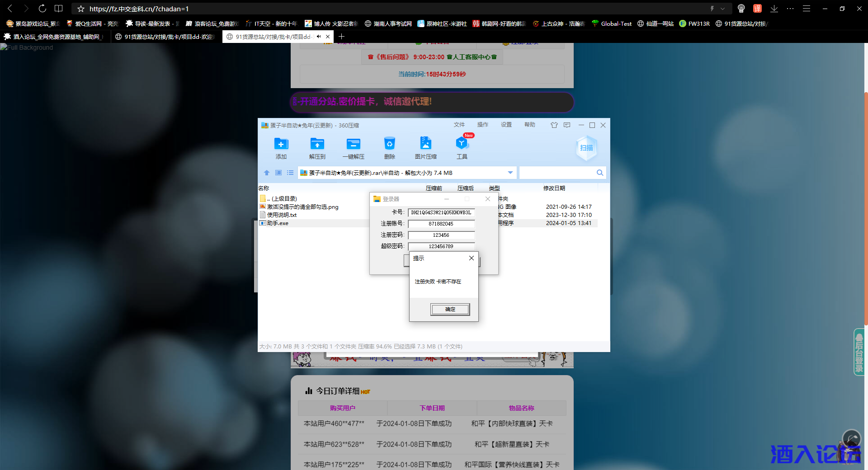Open the Global-Test bookmark
This screenshot has height=470, width=868.
(611, 23)
